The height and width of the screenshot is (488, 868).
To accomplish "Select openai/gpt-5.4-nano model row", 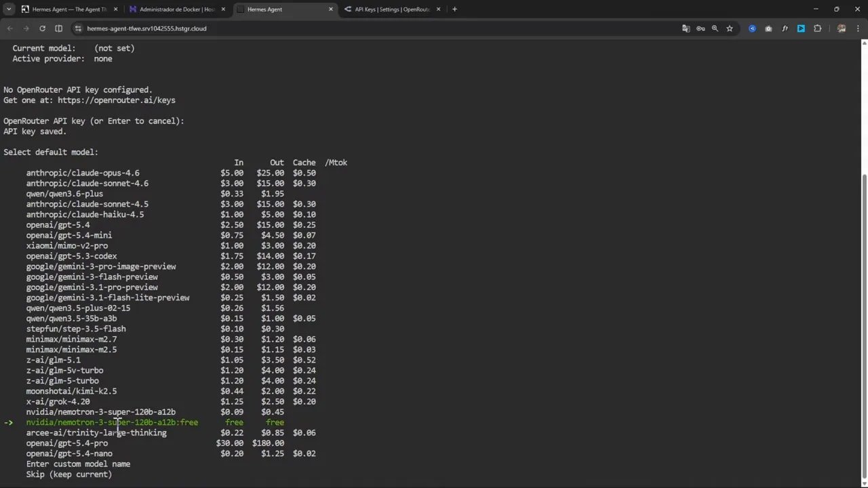I will pyautogui.click(x=171, y=453).
